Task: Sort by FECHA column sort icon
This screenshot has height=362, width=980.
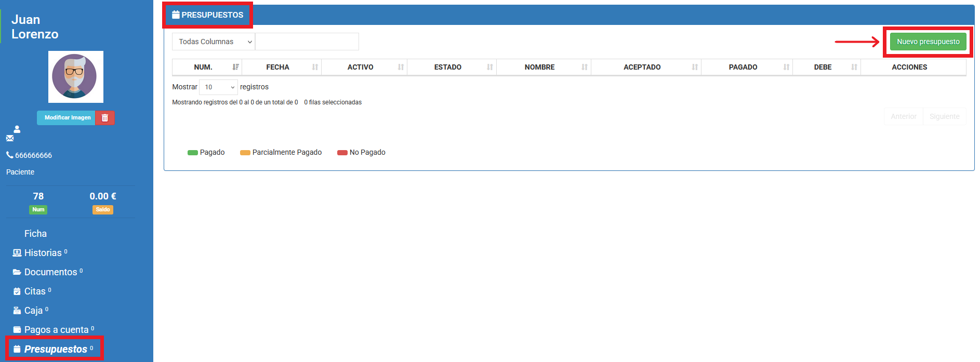Action: tap(315, 67)
